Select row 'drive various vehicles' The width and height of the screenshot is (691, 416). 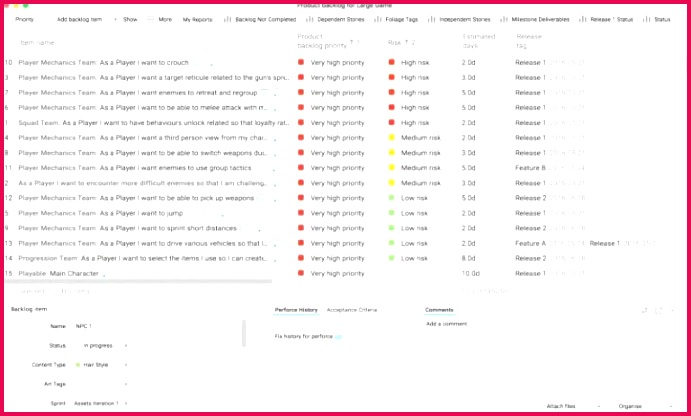[143, 243]
